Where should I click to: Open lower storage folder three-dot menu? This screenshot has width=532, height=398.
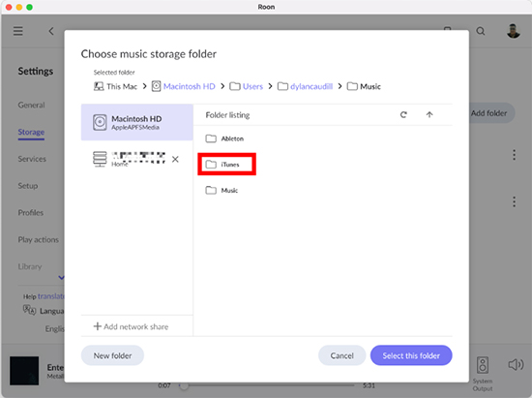pos(514,201)
